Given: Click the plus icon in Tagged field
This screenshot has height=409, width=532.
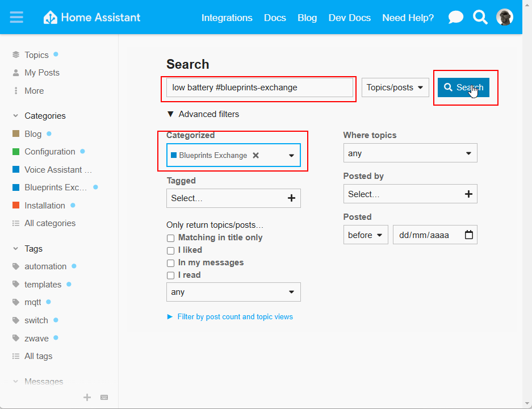Looking at the screenshot, I should click(x=291, y=198).
